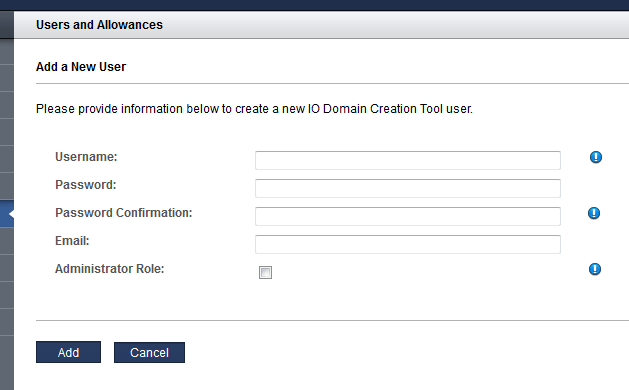Enable the Administrator Role checkbox
The image size is (629, 390).
[x=265, y=272]
